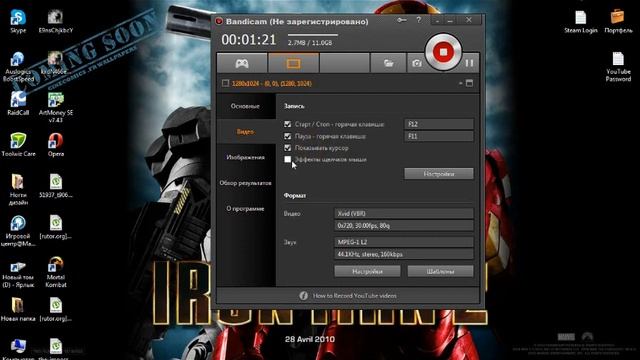Open Bandicam help question mark
Screen dimensions: 640x360
point(419,20)
